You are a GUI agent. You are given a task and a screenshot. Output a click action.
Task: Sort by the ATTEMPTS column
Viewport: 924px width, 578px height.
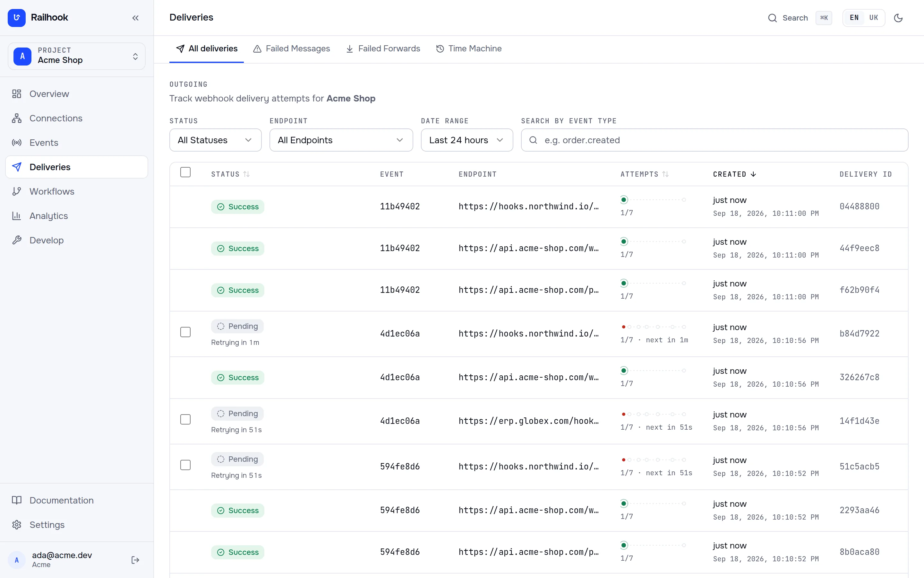(645, 174)
